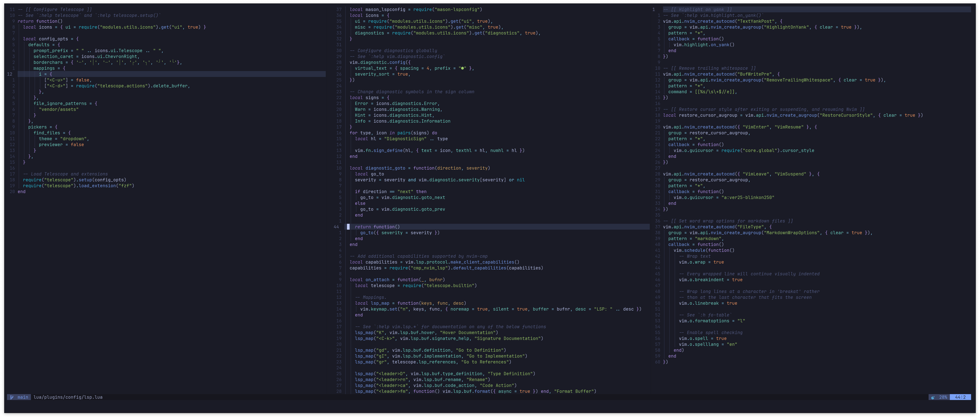
Task: Click "vim.o.breakindent = true"
Action: pyautogui.click(x=711, y=280)
